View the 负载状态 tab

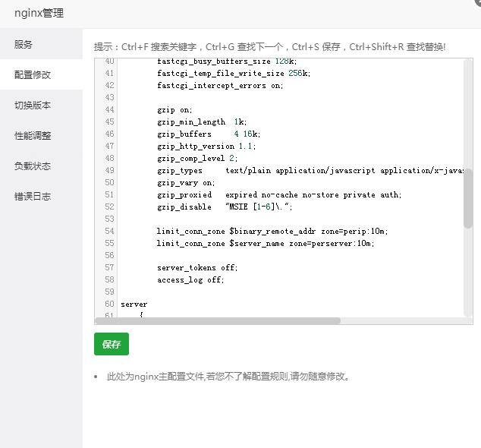(41, 166)
